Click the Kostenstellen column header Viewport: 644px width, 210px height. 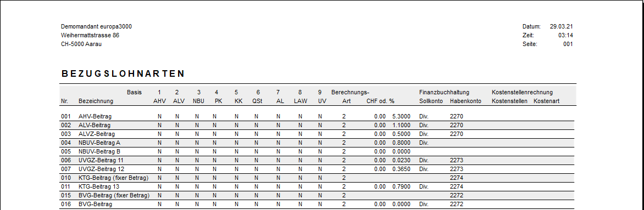pyautogui.click(x=509, y=101)
